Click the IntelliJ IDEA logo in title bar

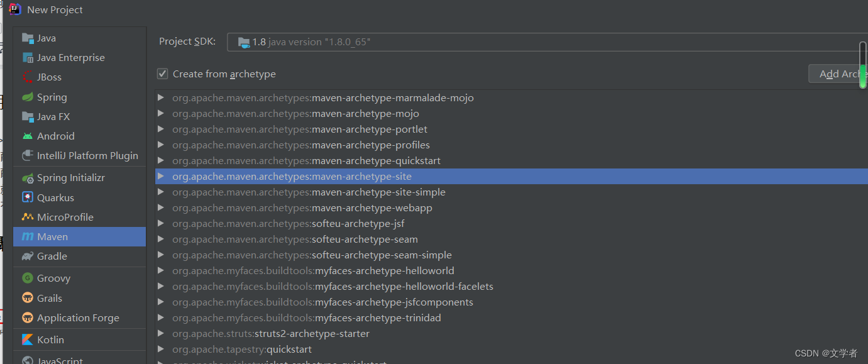point(15,9)
